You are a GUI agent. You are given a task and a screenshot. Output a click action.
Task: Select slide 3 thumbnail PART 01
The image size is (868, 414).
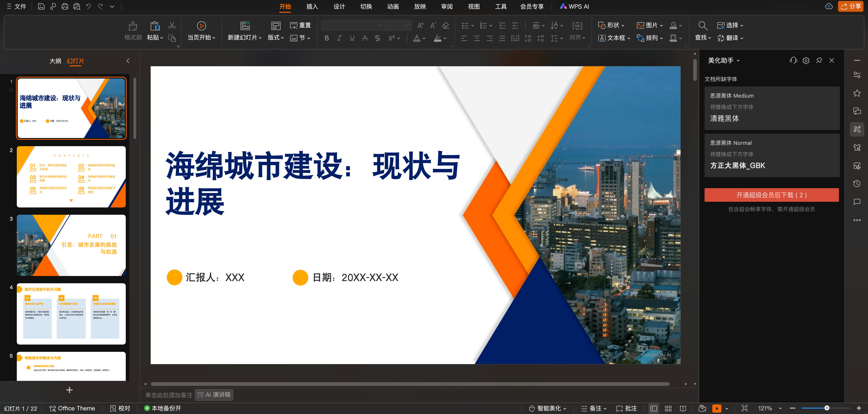(x=71, y=245)
